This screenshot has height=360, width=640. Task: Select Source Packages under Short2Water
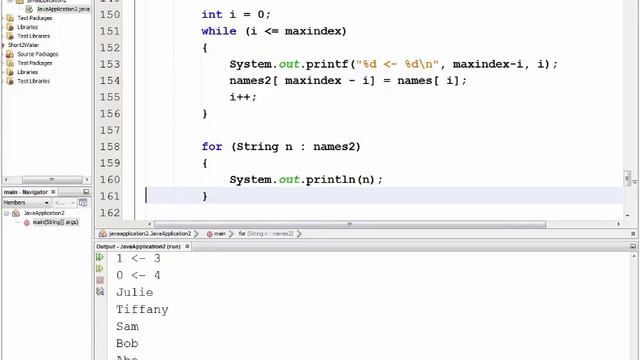38,54
